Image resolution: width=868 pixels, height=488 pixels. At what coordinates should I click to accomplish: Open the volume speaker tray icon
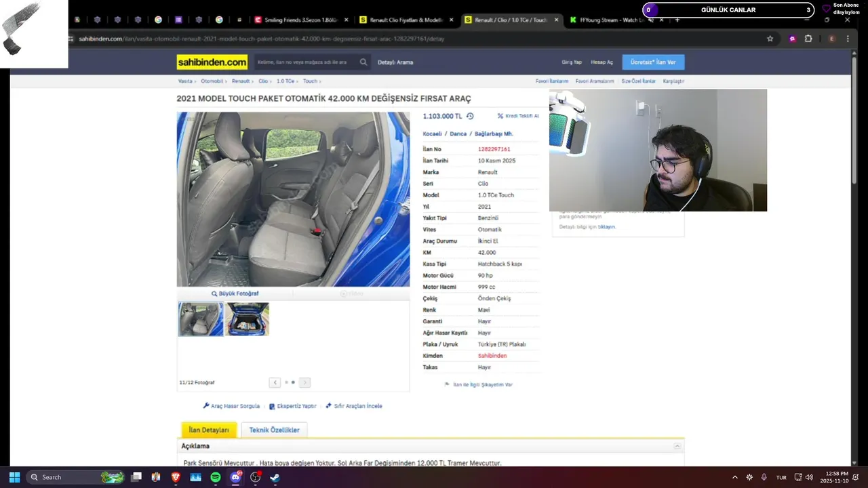[809, 477]
